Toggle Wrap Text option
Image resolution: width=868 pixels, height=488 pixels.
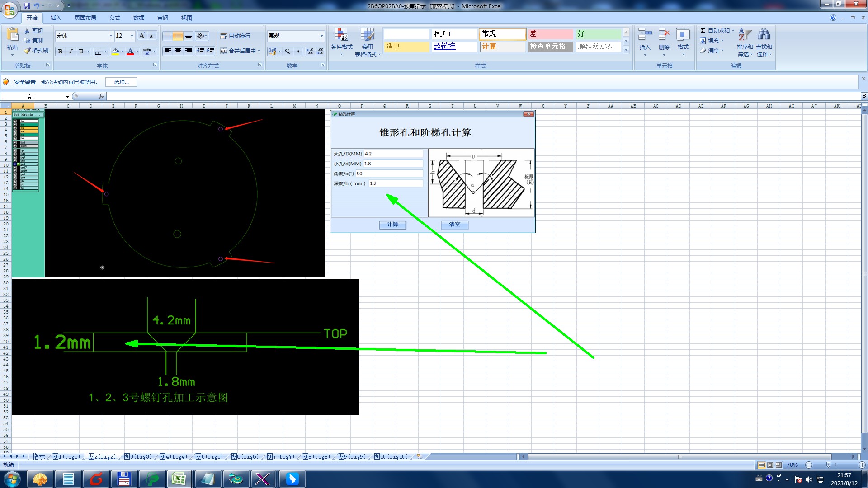(235, 36)
